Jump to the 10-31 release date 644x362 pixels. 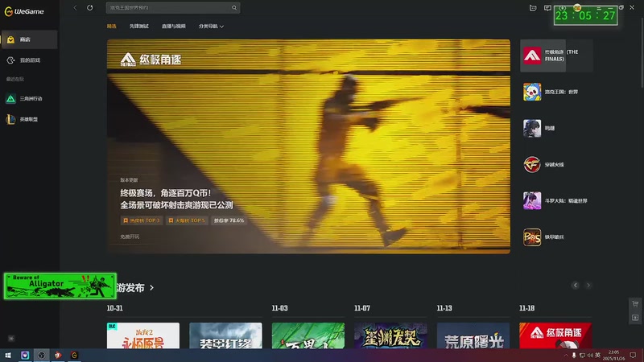[x=114, y=308]
